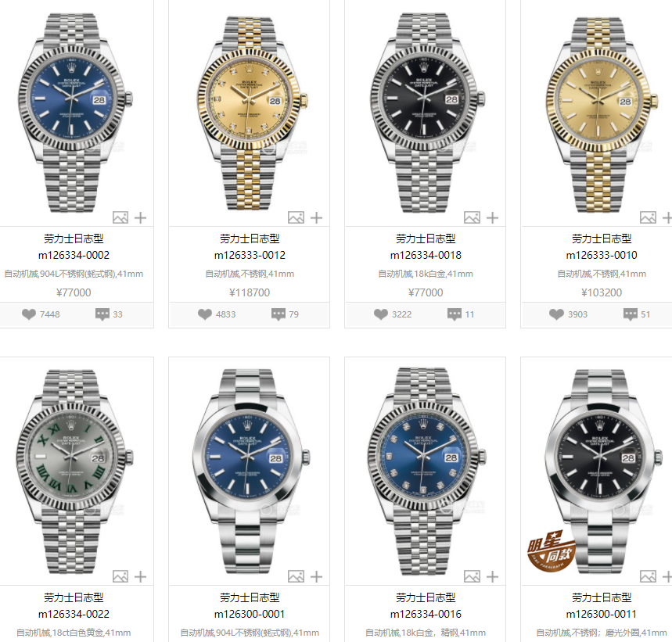This screenshot has height=642, width=672.
Task: Click heart icon with 3222 likes
Action: click(380, 314)
